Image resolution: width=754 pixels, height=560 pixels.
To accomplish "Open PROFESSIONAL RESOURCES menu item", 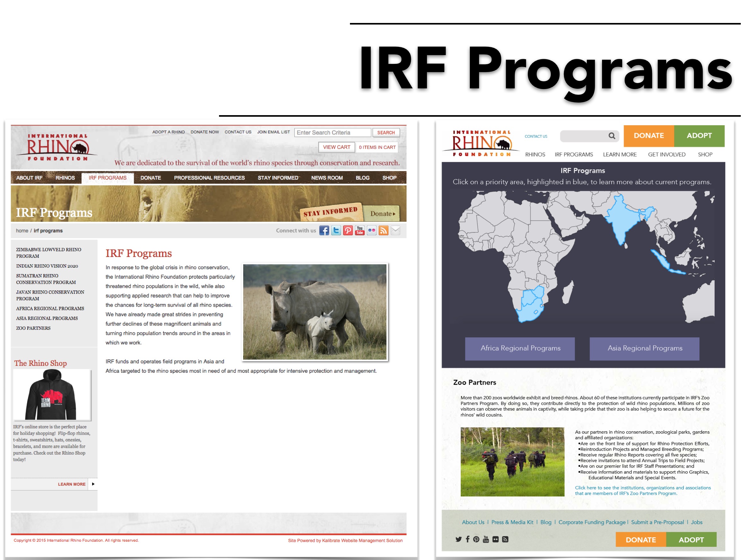I will click(x=209, y=178).
